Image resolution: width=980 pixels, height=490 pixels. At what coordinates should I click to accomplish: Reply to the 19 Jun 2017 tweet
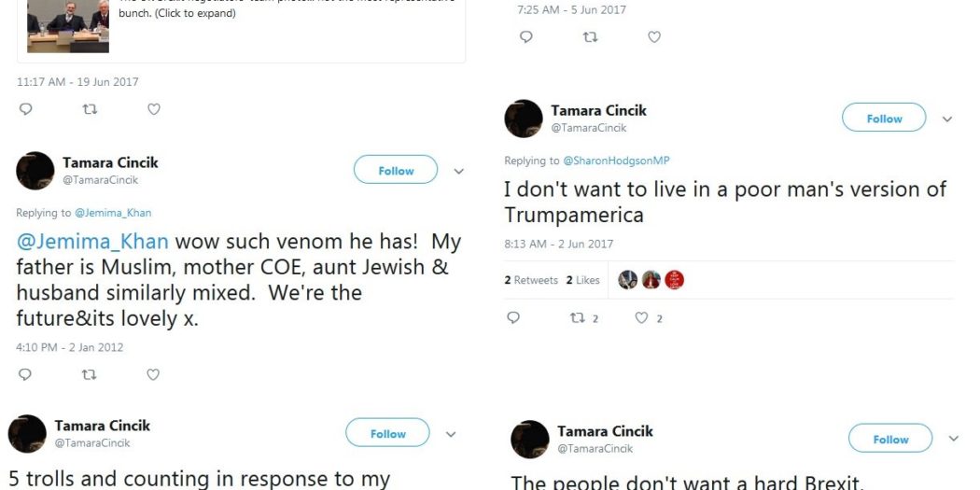(25, 109)
